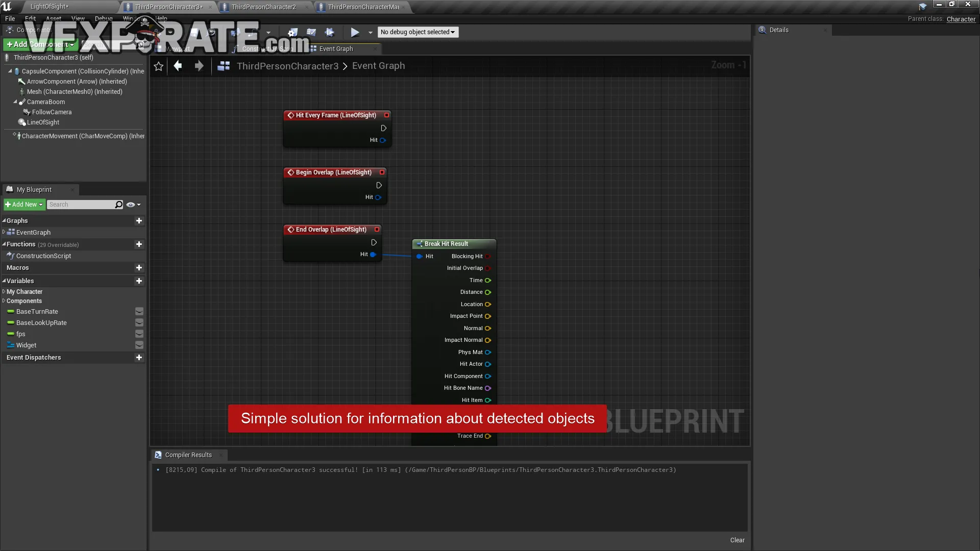Select the Details panel tab
The width and height of the screenshot is (980, 551).
[x=779, y=30]
